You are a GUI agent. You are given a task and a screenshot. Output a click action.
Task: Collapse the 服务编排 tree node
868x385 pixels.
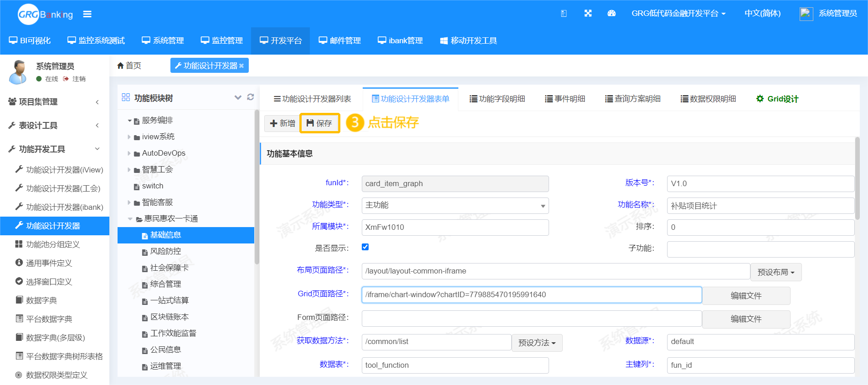(129, 121)
